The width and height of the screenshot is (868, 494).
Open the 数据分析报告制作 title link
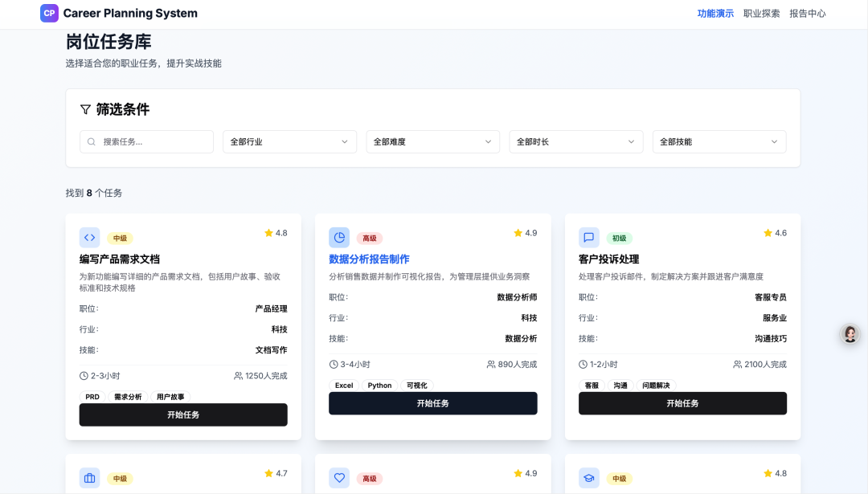click(x=369, y=259)
